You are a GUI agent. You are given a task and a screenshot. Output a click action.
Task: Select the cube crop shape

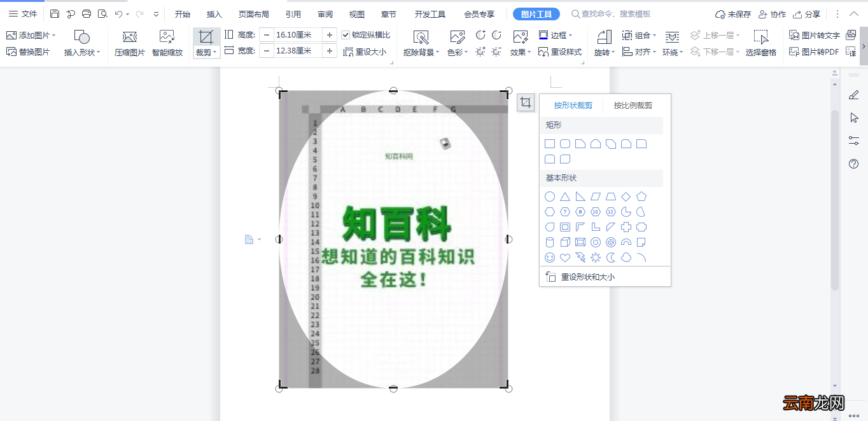tap(565, 242)
